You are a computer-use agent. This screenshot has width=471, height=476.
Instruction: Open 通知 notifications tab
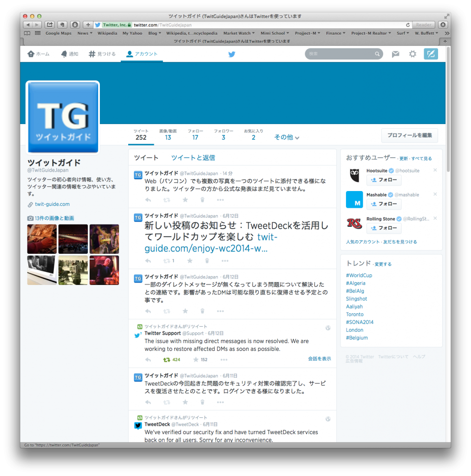(70, 54)
